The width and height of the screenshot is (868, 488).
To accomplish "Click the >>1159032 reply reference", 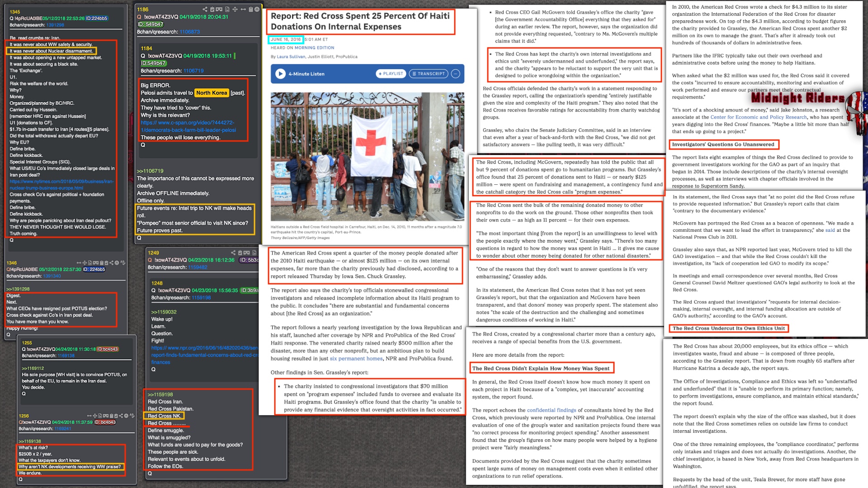I will point(164,312).
